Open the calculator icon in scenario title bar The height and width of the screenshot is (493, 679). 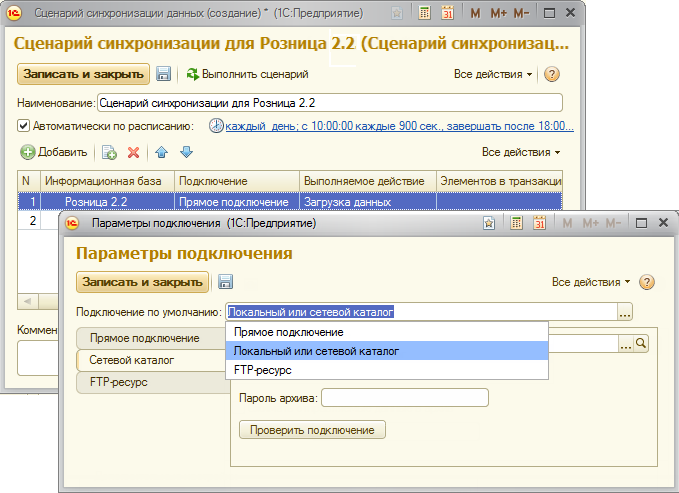[424, 13]
